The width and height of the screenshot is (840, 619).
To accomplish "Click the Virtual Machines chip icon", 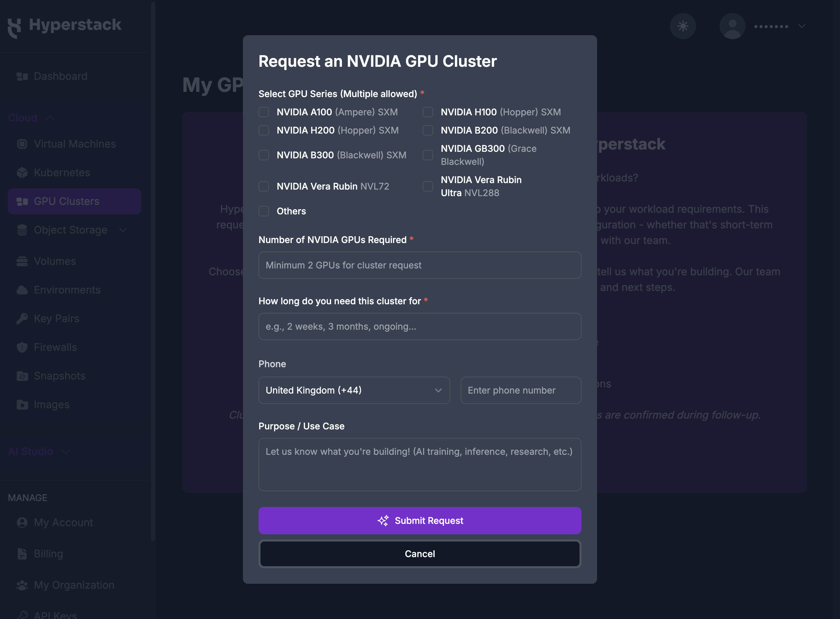I will tap(22, 144).
